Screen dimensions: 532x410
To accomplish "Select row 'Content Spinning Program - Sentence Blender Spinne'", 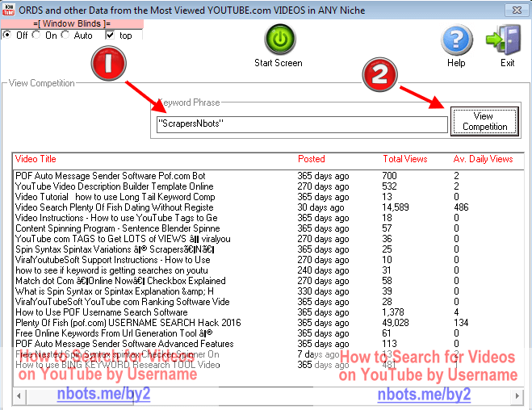I will (268, 228).
